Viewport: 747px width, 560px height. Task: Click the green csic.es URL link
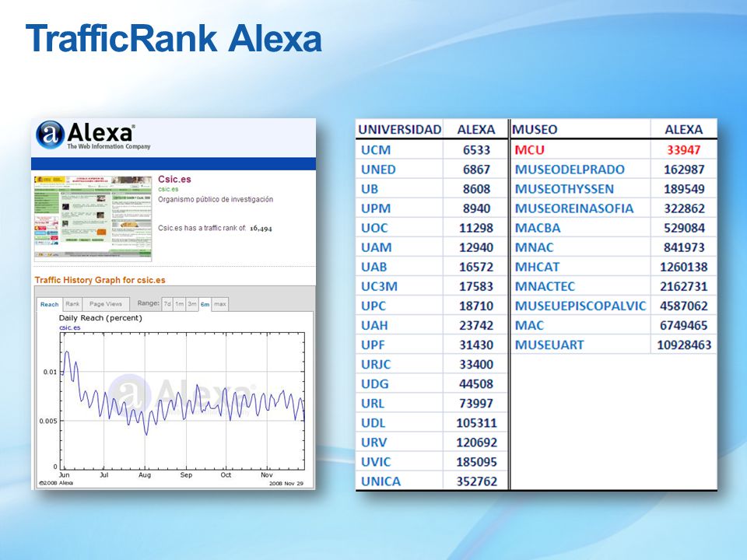click(x=168, y=189)
